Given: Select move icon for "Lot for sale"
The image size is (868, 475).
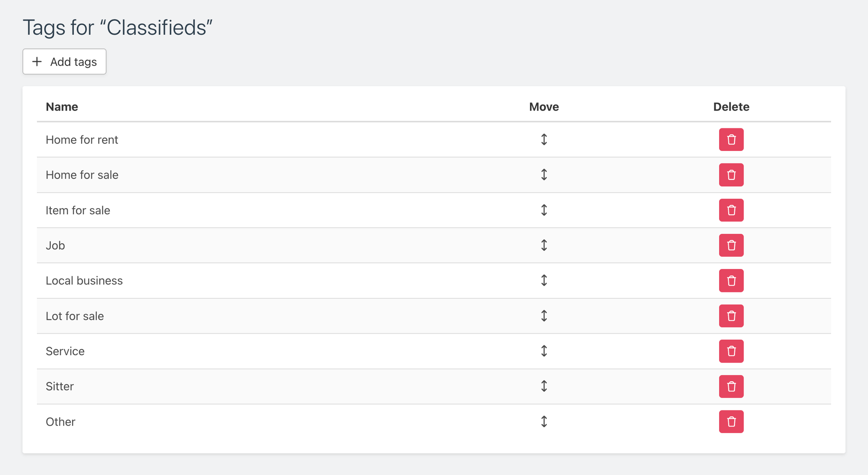Looking at the screenshot, I should (544, 316).
